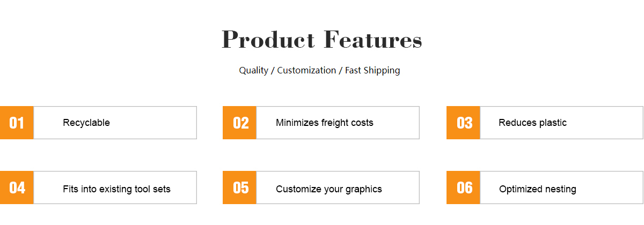Viewport: 644px width, 225px height.
Task: Select the Fits into existing tool sets text
Action: 116,189
